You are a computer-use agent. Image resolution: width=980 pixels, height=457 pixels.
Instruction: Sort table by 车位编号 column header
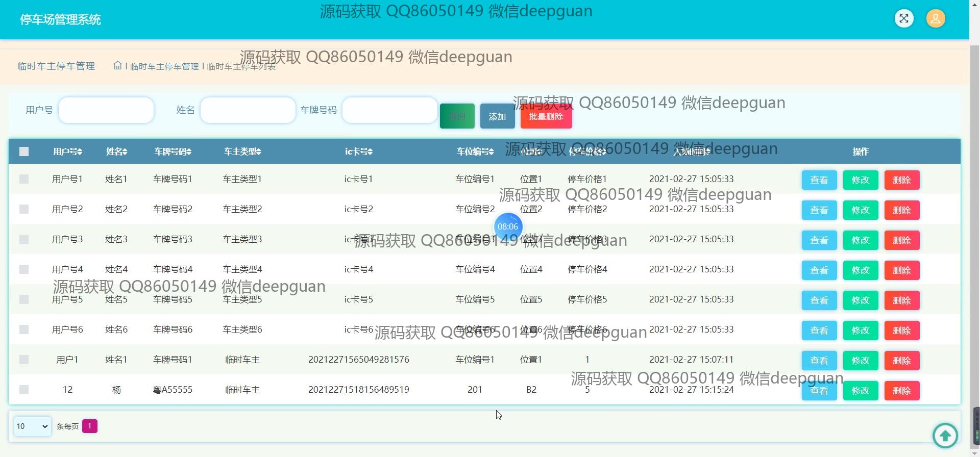[x=475, y=151]
